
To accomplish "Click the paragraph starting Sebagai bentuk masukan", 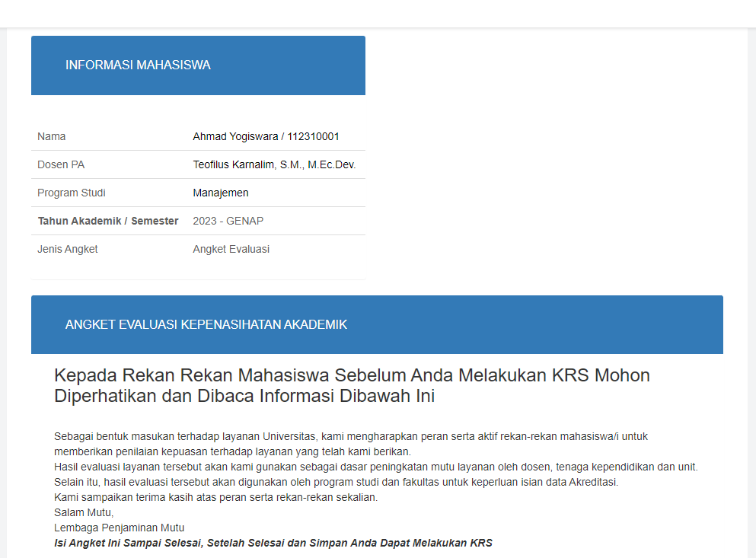I will (351, 444).
